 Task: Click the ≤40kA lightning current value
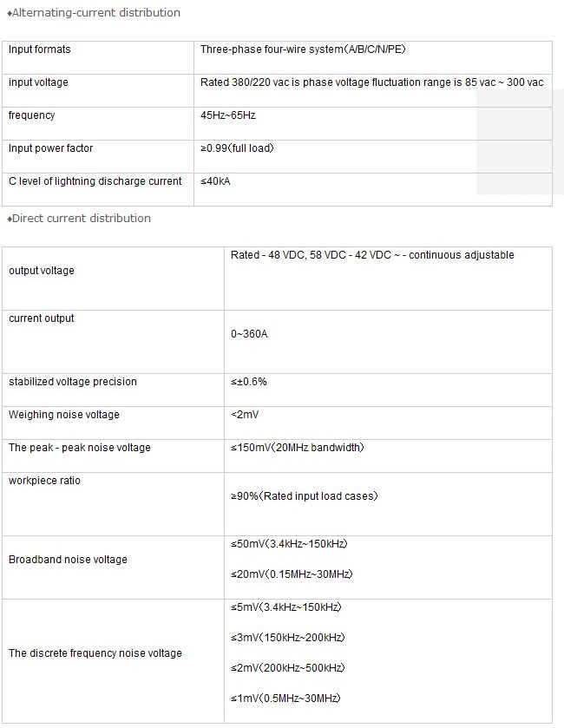[215, 181]
